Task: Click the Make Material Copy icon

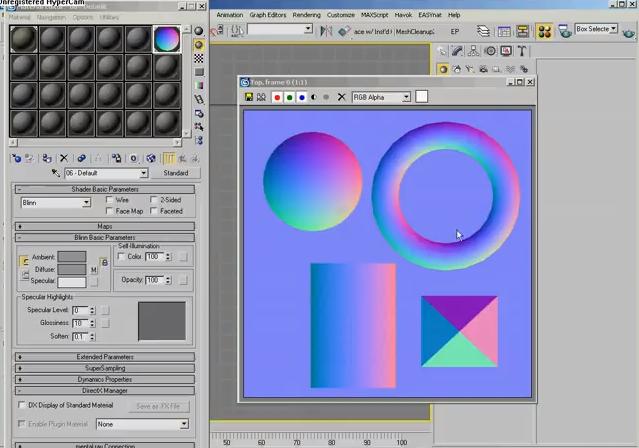Action: click(82, 158)
